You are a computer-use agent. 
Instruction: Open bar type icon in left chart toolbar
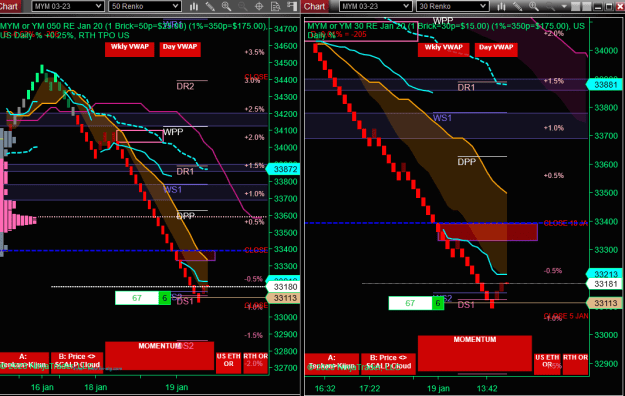(194, 6)
